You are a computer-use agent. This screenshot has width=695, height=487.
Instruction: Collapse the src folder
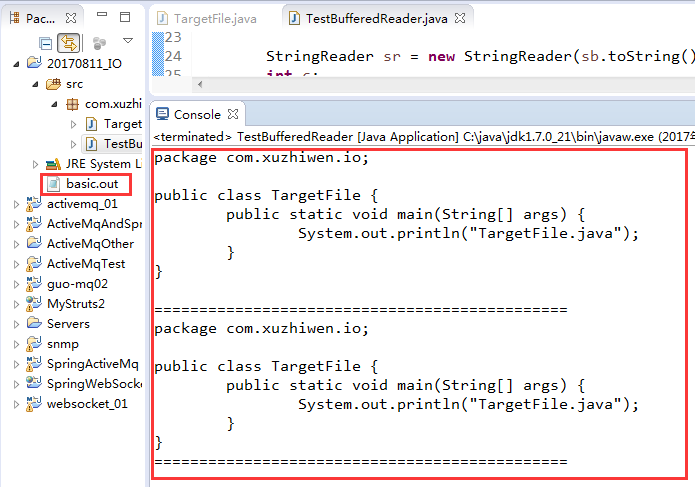[35, 84]
